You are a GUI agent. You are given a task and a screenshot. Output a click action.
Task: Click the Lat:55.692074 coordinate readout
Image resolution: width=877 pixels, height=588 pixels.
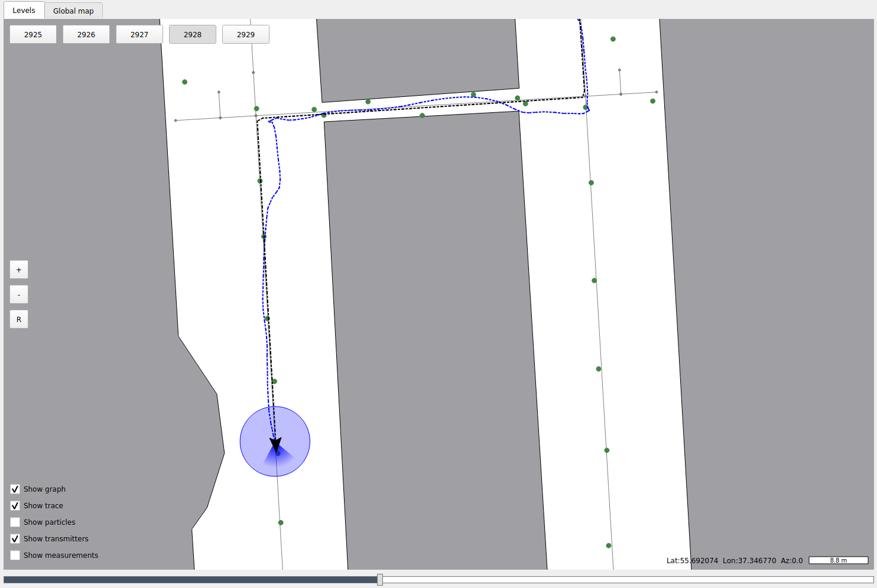pos(692,560)
